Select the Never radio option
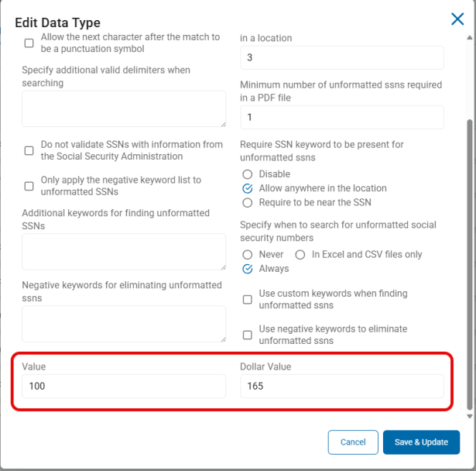This screenshot has width=476, height=471. pyautogui.click(x=248, y=255)
